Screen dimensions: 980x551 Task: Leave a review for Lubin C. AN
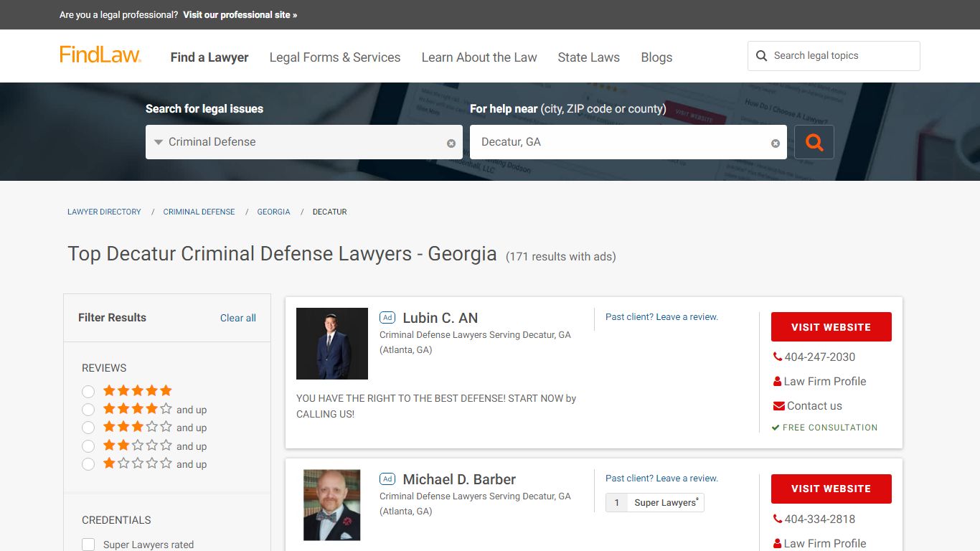[x=661, y=316]
